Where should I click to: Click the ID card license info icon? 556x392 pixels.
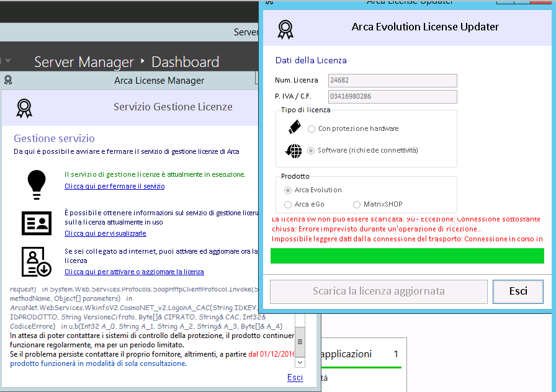(37, 223)
